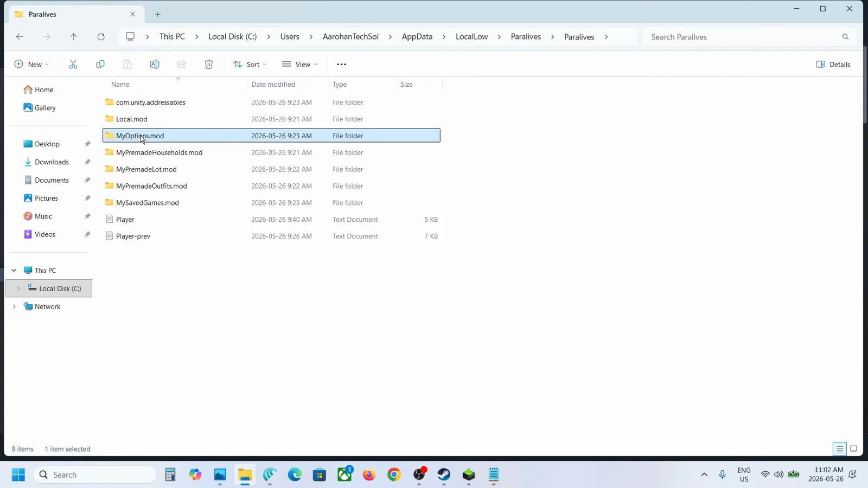The image size is (868, 488).
Task: Expand the Network tree node
Action: tap(14, 307)
